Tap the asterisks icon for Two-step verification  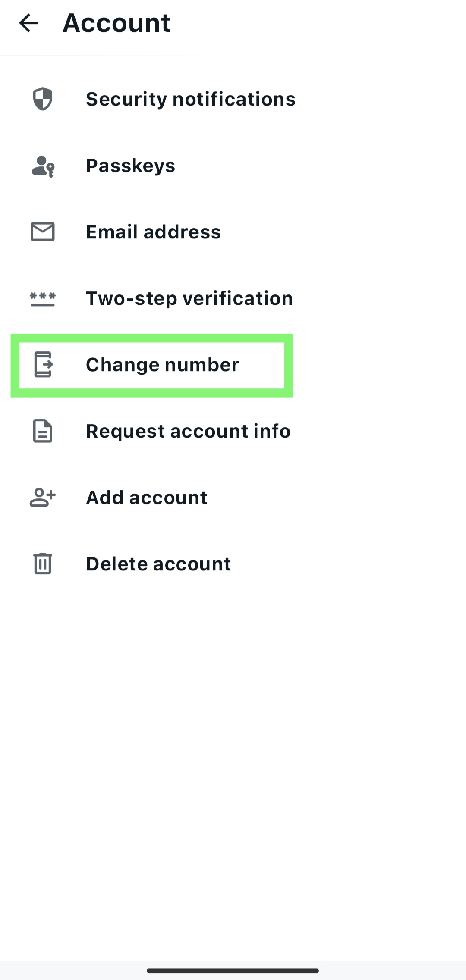(x=43, y=298)
